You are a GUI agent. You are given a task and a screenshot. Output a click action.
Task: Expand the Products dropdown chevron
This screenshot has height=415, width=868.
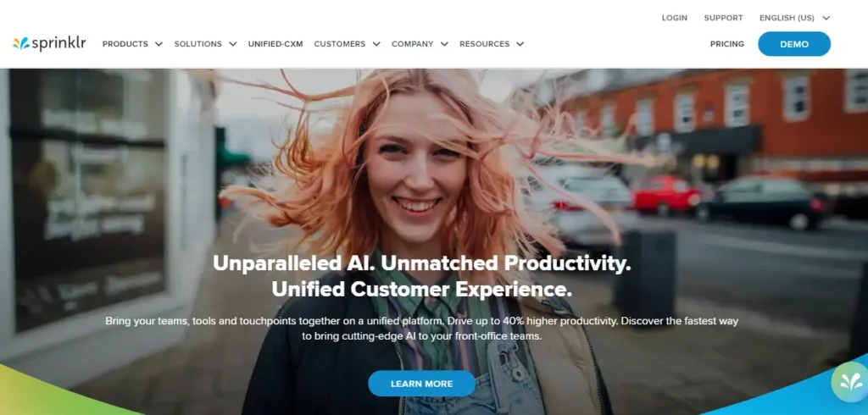click(x=159, y=44)
